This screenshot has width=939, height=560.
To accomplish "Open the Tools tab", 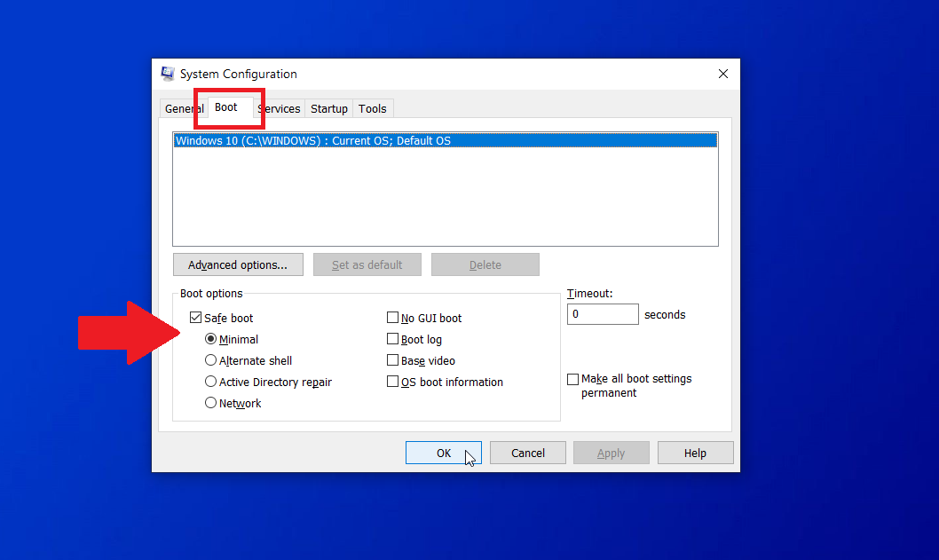I will pyautogui.click(x=373, y=109).
